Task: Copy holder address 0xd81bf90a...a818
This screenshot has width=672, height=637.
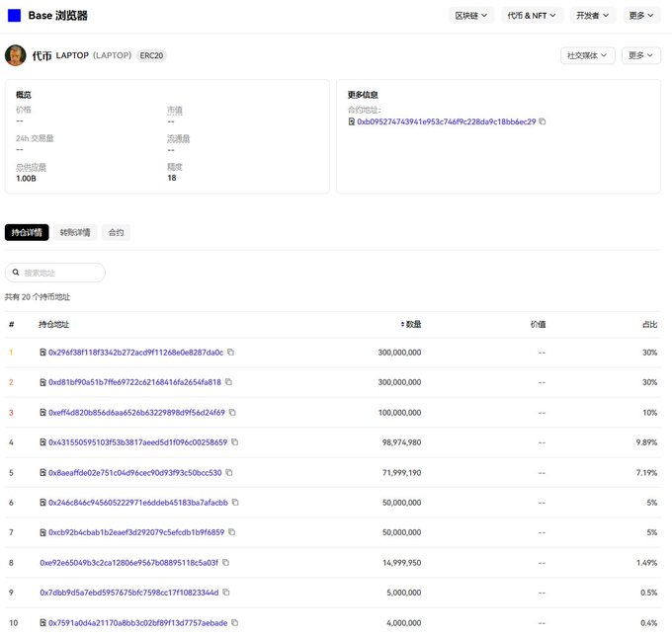Action: tap(228, 381)
